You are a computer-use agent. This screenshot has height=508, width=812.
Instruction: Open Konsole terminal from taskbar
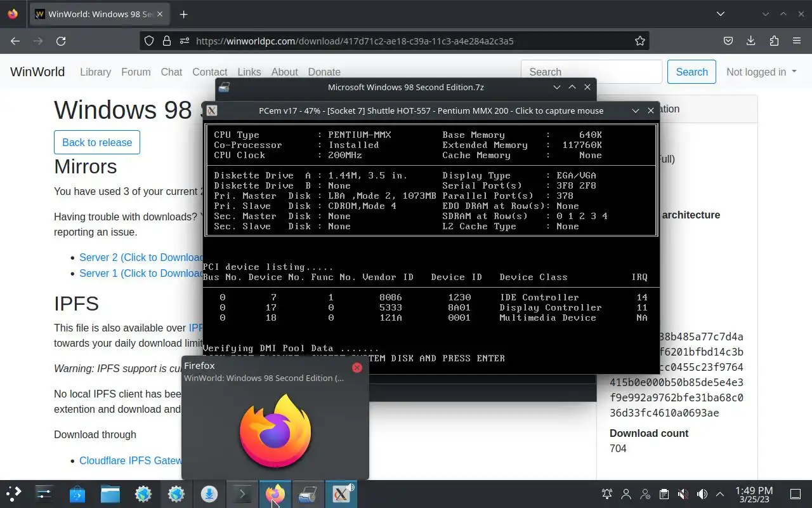click(242, 494)
